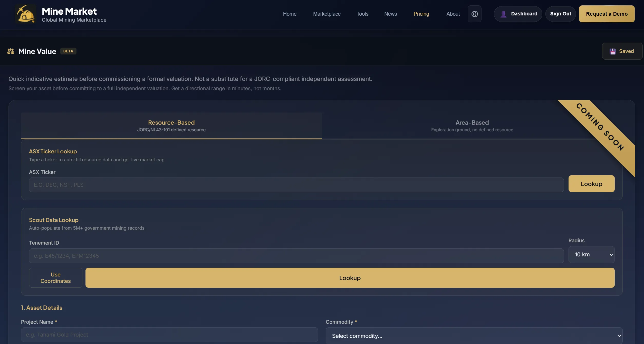Go to the Pricing page
The image size is (644, 344).
421,14
